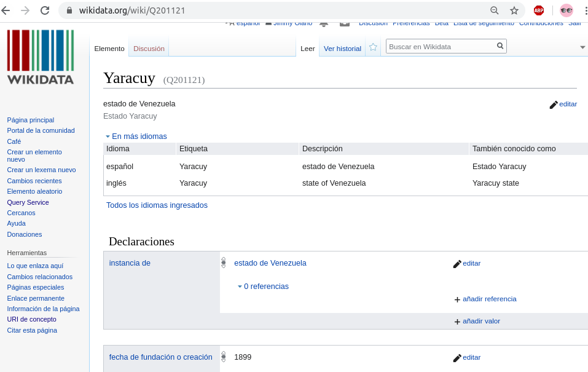Click the Wikidata logo
Image resolution: width=588 pixels, height=372 pixels.
(x=41, y=57)
